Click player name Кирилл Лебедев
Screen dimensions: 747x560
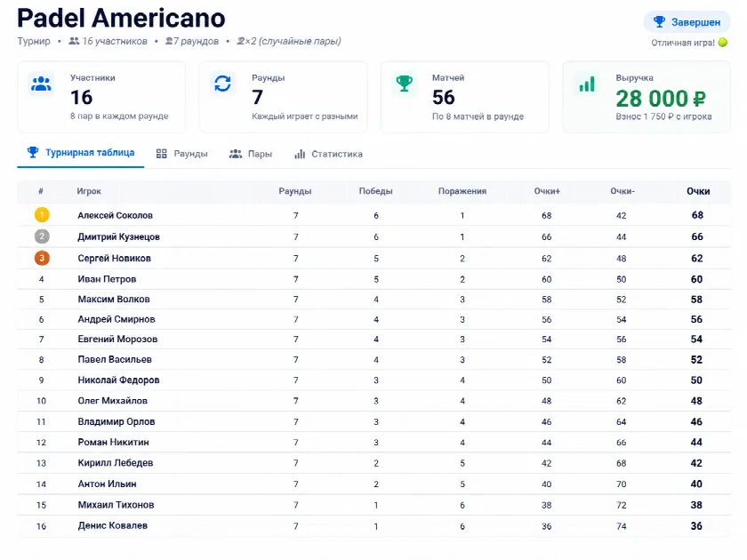(x=116, y=463)
